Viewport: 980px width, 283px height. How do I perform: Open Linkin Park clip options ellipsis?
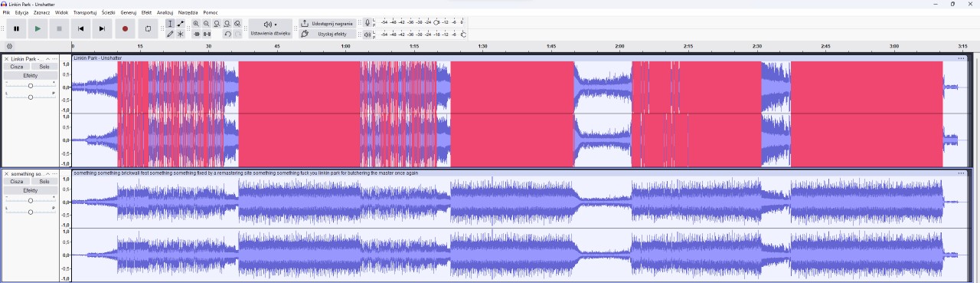(961, 58)
